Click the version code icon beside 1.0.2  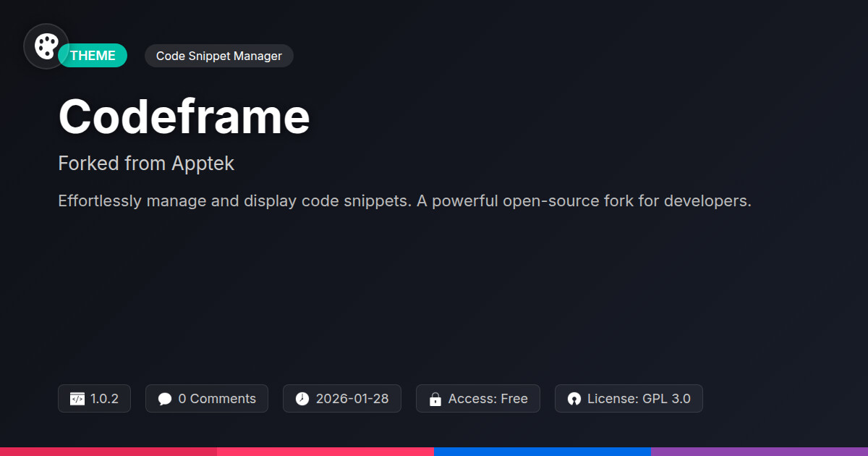(77, 399)
